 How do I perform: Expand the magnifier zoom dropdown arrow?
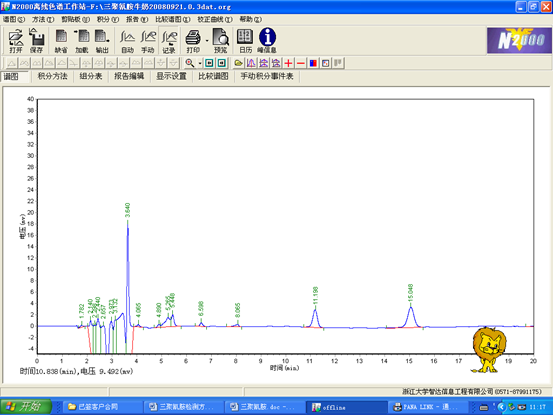pyautogui.click(x=200, y=63)
